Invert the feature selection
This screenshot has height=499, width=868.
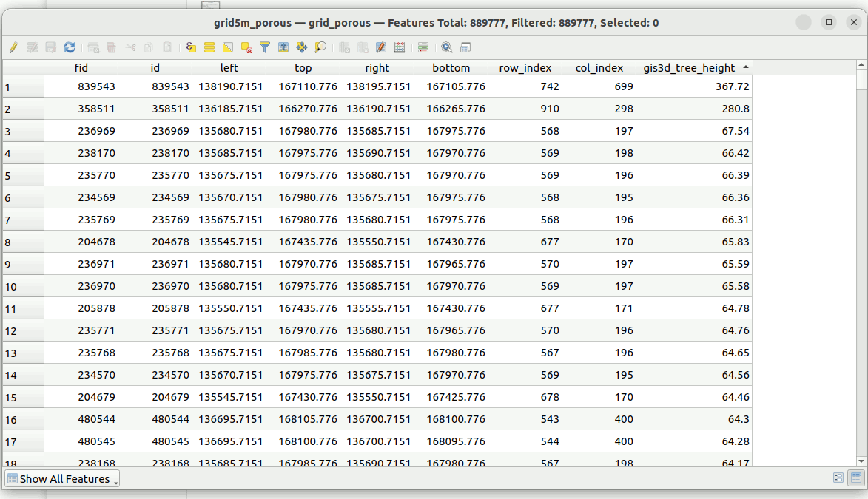click(x=228, y=47)
